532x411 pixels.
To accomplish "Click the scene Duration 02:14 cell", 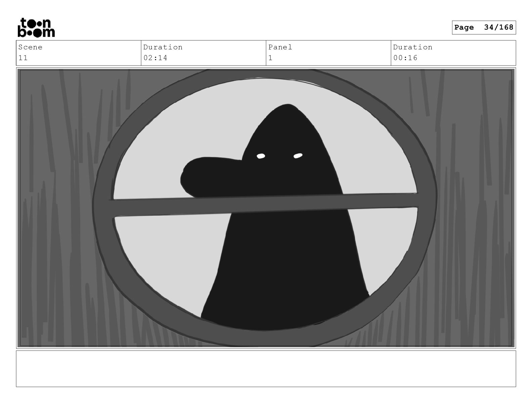I will point(204,53).
